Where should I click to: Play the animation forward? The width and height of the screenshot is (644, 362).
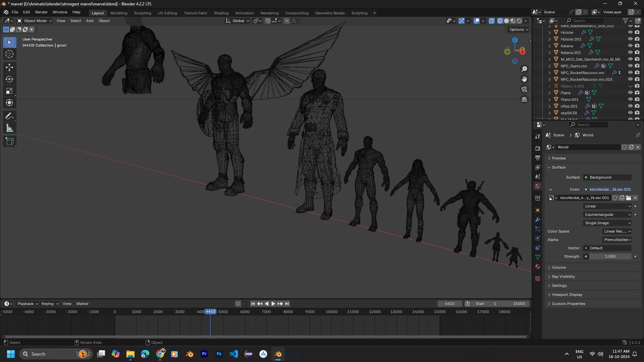tap(273, 304)
